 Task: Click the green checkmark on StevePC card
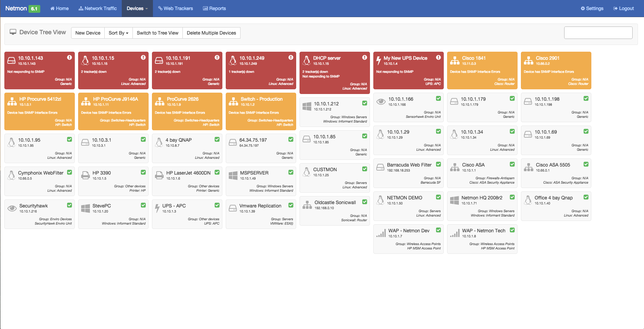[x=143, y=205]
